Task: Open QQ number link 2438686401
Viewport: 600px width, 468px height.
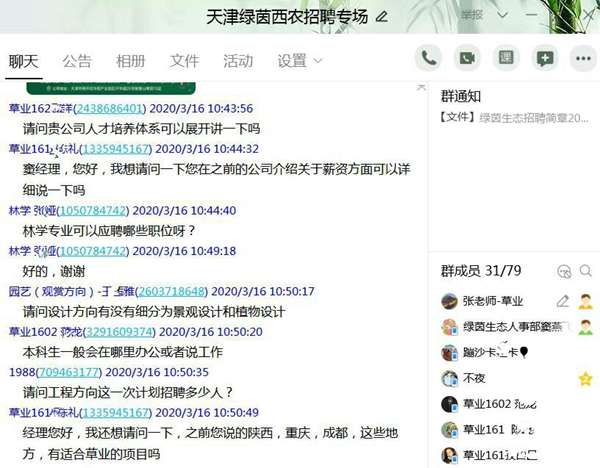Action: [99, 108]
